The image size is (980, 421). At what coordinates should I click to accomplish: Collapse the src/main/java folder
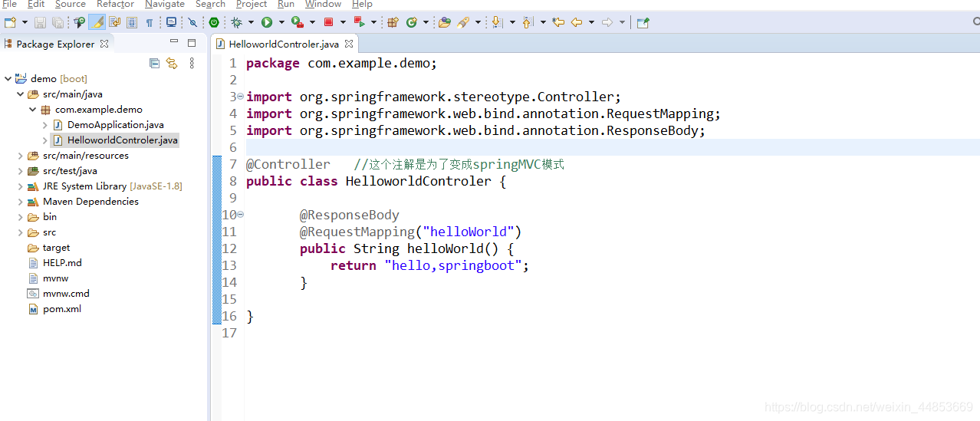click(x=20, y=94)
